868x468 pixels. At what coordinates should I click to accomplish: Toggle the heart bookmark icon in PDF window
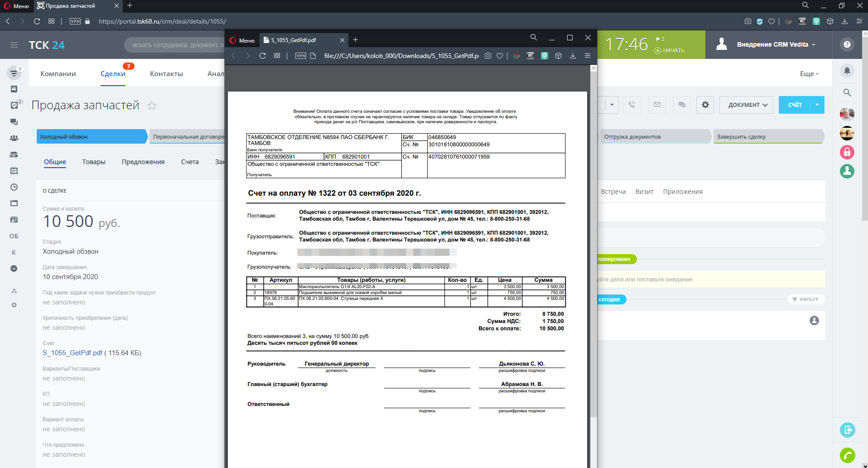tap(500, 56)
